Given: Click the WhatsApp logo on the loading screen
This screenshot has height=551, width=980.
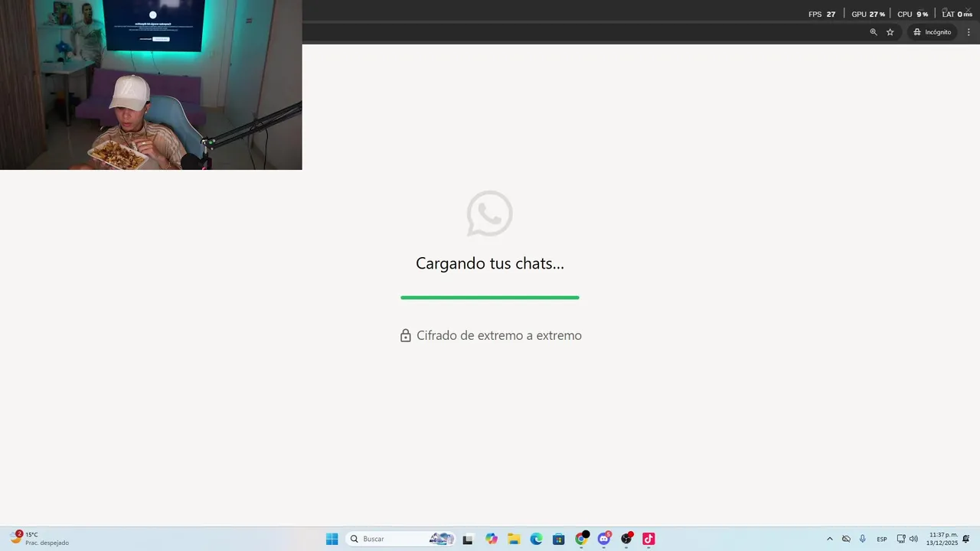Looking at the screenshot, I should tap(490, 214).
